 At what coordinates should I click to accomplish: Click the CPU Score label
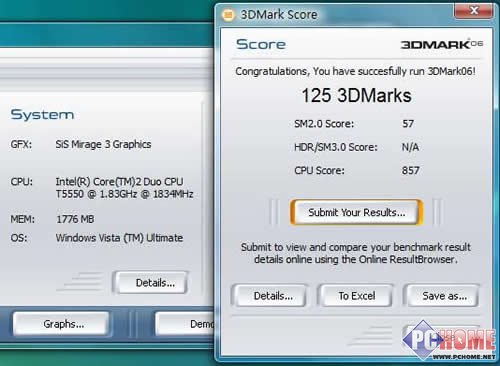319,171
